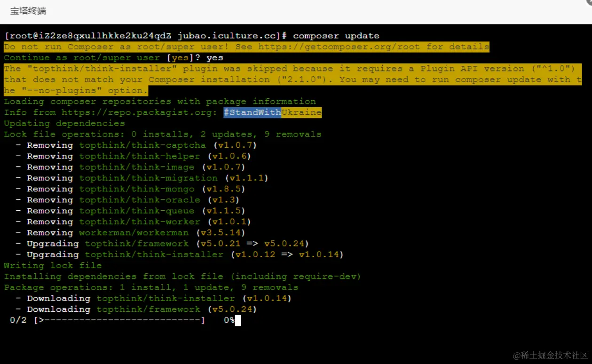Click topthink/think-worker package name
The image size is (592, 364).
pos(140,222)
